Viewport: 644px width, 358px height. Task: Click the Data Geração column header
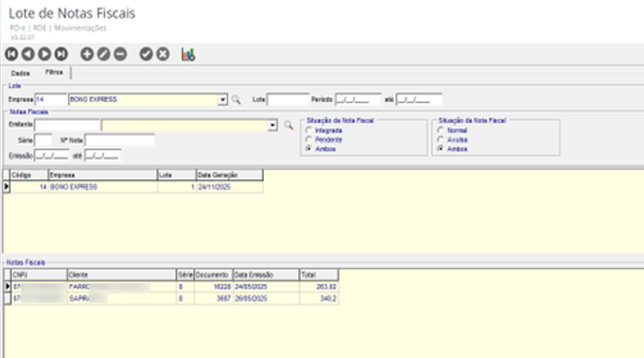click(229, 175)
